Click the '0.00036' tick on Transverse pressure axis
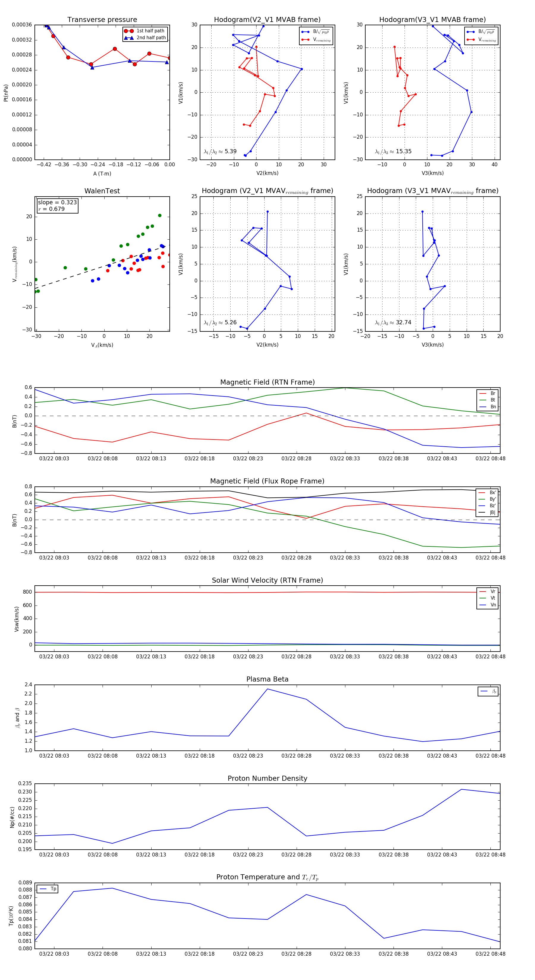 tap(22, 25)
